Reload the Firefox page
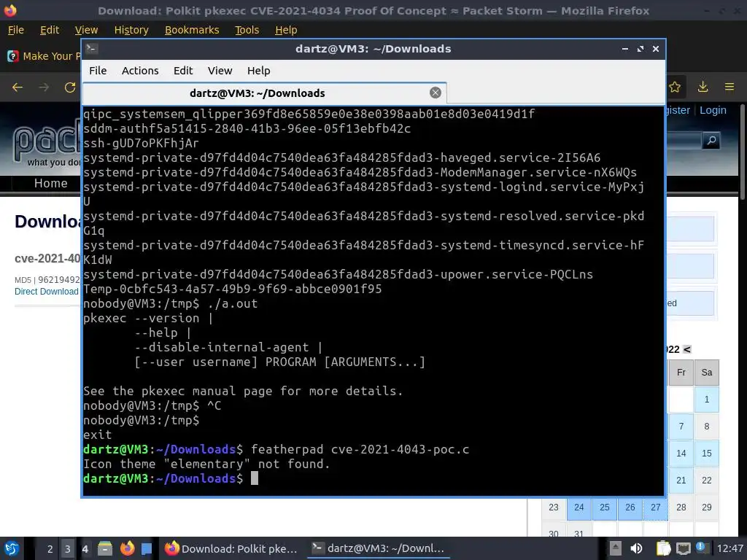The height and width of the screenshot is (560, 747). point(70,87)
